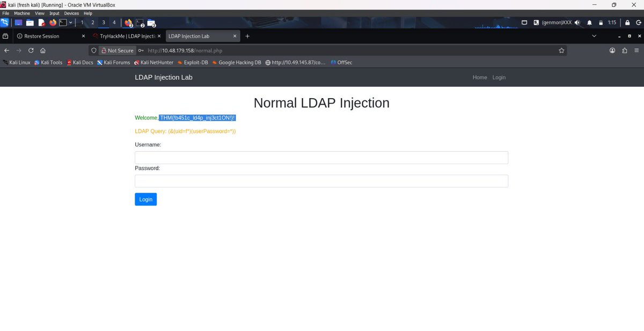This screenshot has height=331, width=644.
Task: Select the running terminal windows taskbar button
Action: click(x=140, y=23)
